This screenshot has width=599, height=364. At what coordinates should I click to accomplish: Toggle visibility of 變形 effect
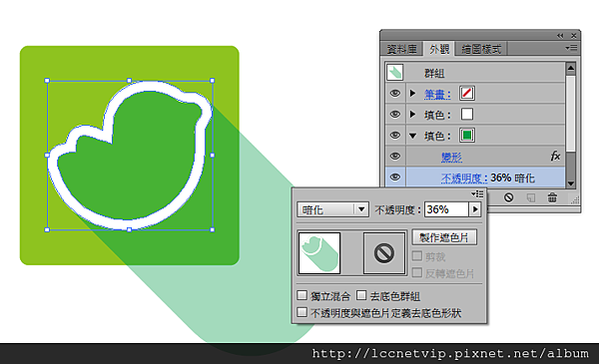[395, 157]
